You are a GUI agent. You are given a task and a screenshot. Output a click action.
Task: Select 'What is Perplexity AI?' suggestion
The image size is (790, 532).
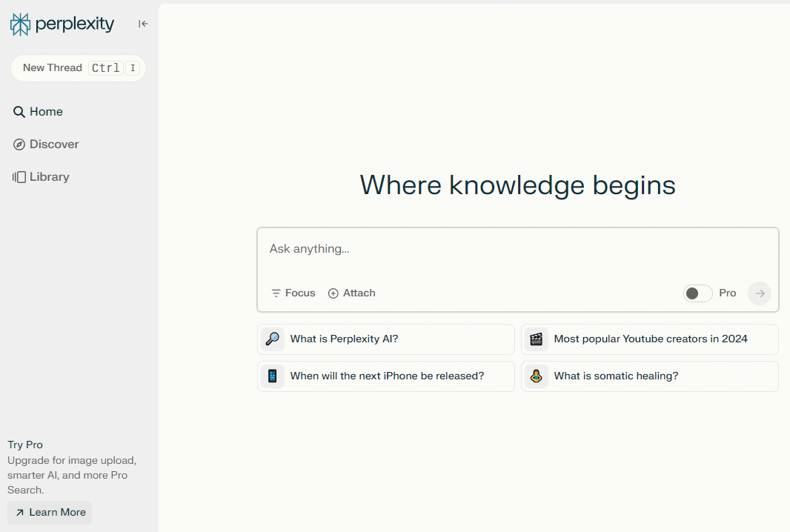[386, 339]
